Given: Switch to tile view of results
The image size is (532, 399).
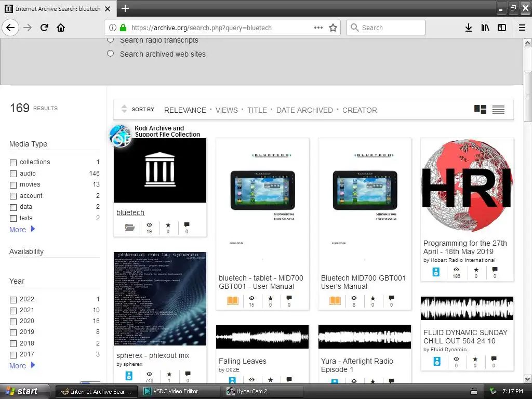Looking at the screenshot, I should [480, 109].
